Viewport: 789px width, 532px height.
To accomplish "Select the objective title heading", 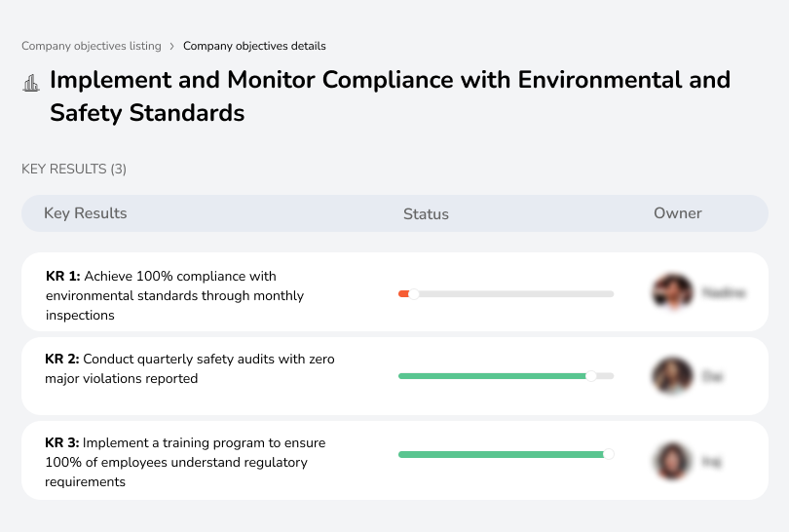I will point(390,96).
